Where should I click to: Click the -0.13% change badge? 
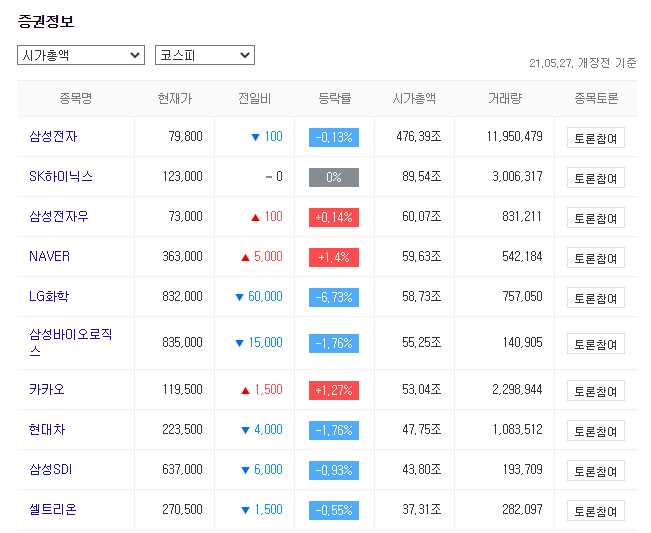334,137
